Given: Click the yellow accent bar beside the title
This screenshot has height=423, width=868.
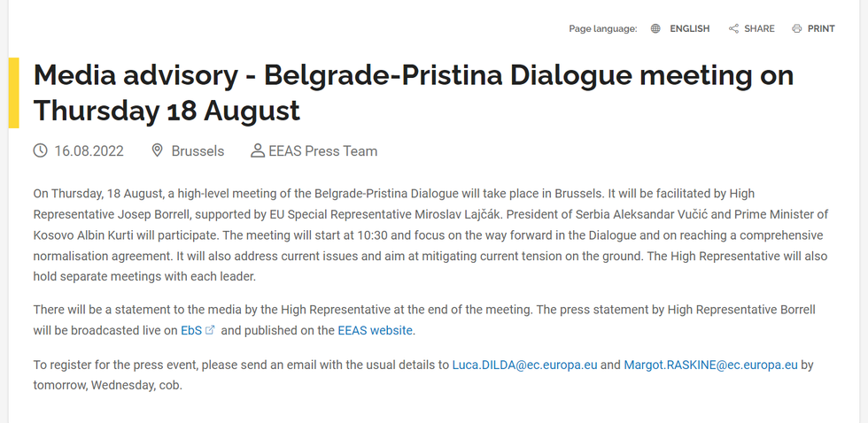Looking at the screenshot, I should pyautogui.click(x=13, y=92).
